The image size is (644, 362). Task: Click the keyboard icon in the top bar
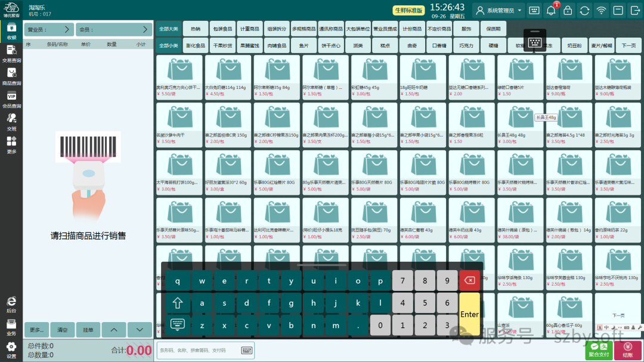[534, 11]
